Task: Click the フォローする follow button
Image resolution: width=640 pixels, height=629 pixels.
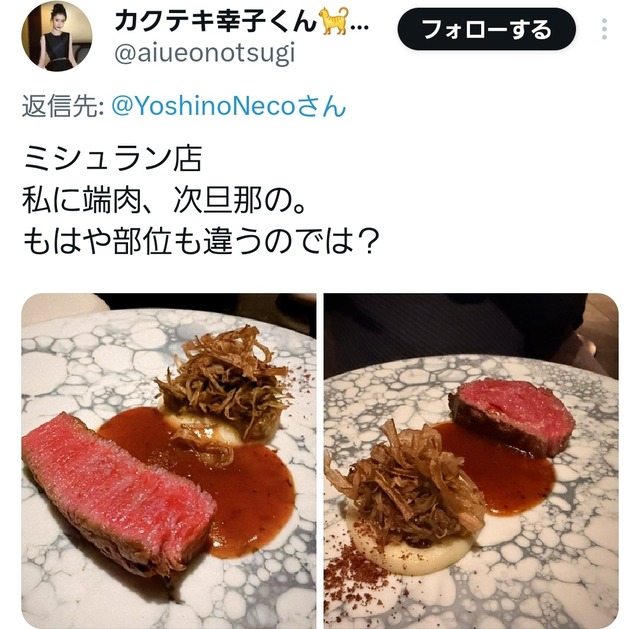Action: click(x=487, y=29)
